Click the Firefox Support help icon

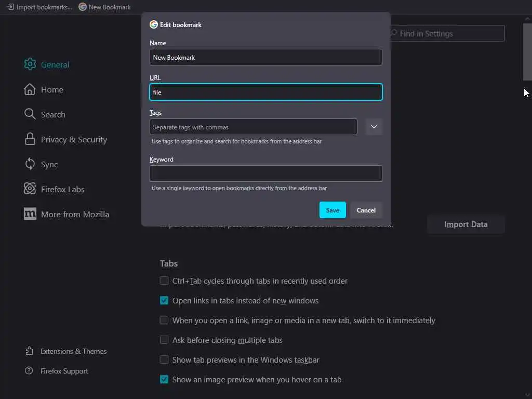(29, 371)
